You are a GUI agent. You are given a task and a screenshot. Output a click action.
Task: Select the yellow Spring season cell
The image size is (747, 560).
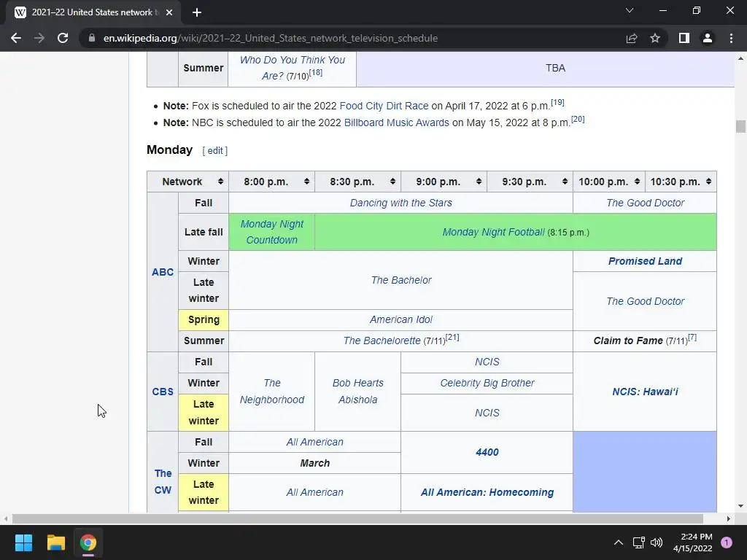[x=204, y=319]
